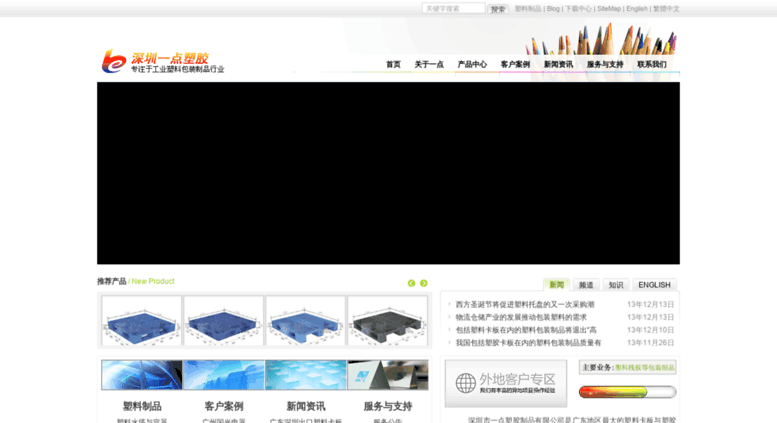
Task: Click the image above lower 服务与支持 heading
Action: click(388, 375)
